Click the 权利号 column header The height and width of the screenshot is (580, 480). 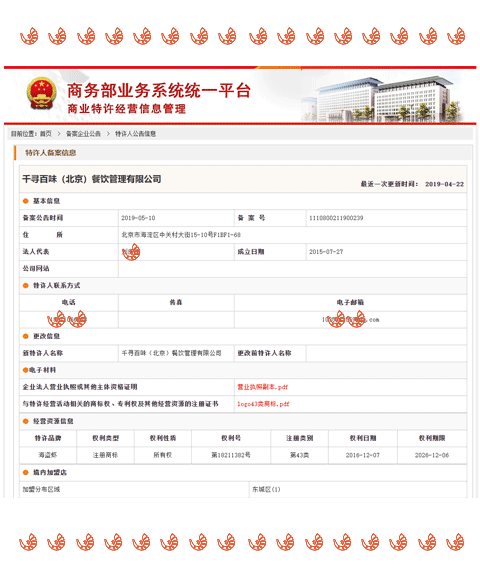(231, 438)
